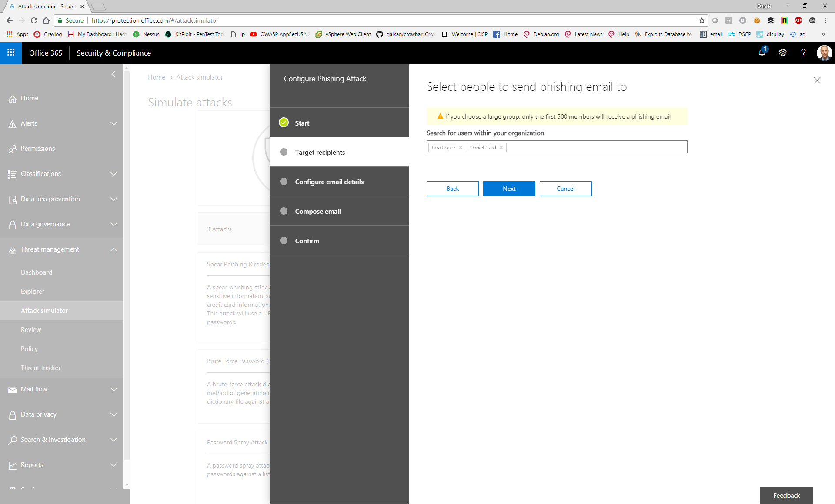The height and width of the screenshot is (504, 835).
Task: Open the settings gear
Action: [782, 53]
